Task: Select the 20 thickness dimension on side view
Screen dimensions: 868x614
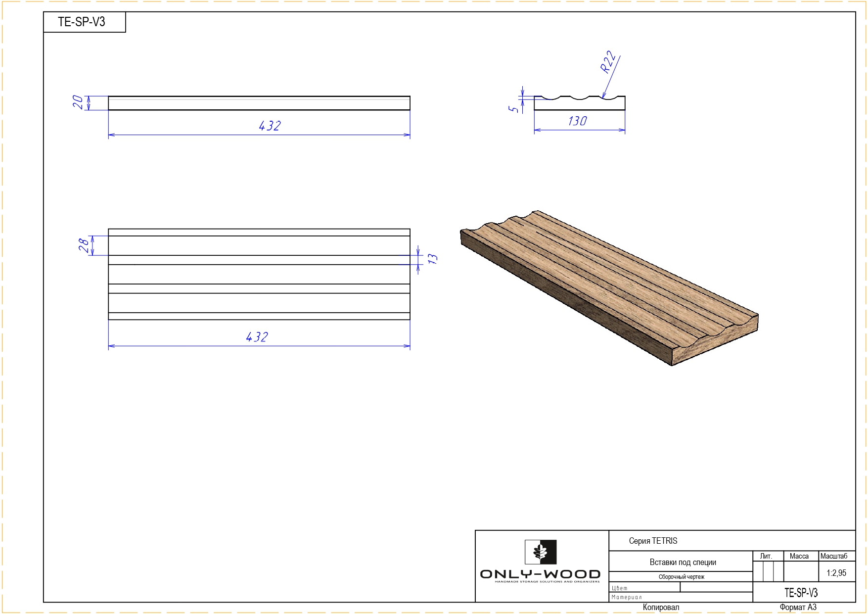Action: (78, 102)
